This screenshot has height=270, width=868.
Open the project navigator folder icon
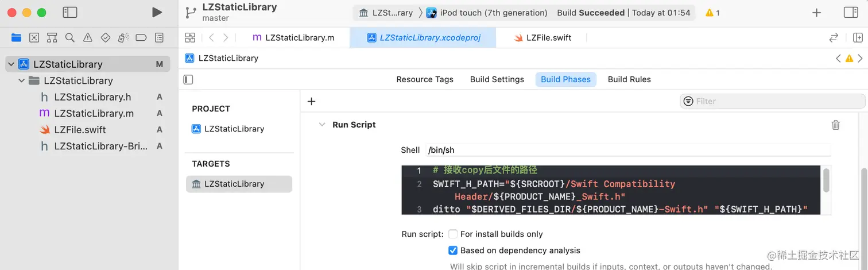click(16, 38)
